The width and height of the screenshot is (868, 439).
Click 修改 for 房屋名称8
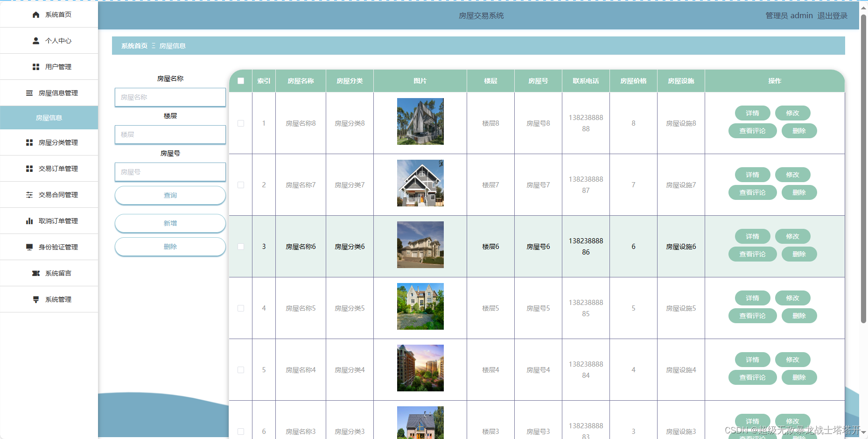pyautogui.click(x=792, y=113)
